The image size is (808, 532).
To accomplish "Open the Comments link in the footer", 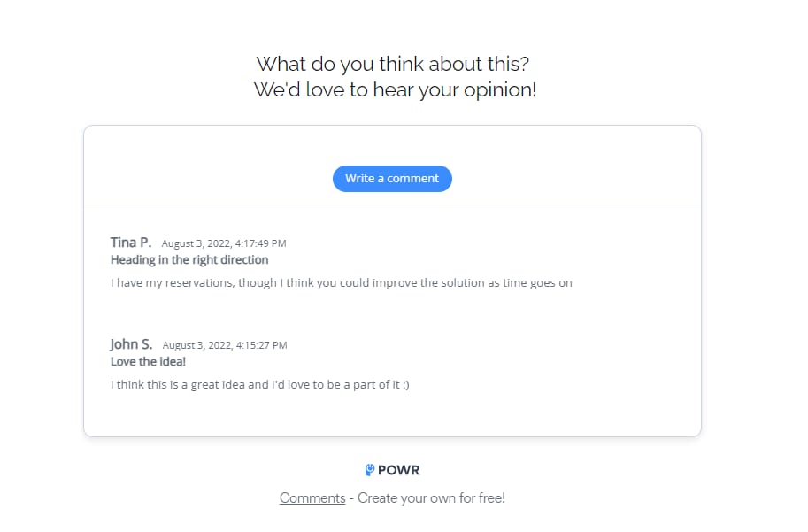I will pyautogui.click(x=312, y=497).
